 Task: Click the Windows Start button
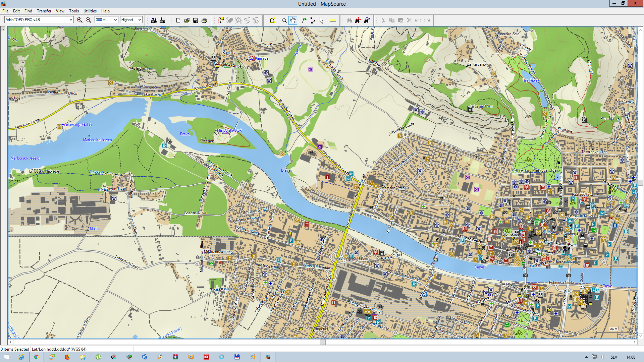[6, 357]
